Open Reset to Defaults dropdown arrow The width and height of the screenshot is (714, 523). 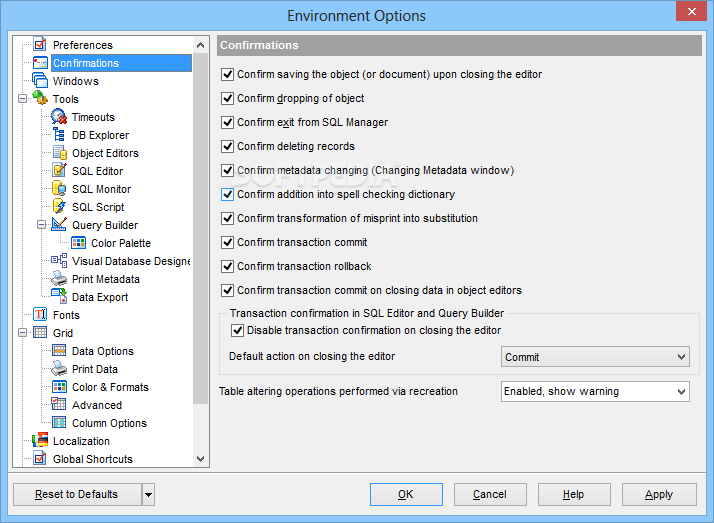[148, 494]
